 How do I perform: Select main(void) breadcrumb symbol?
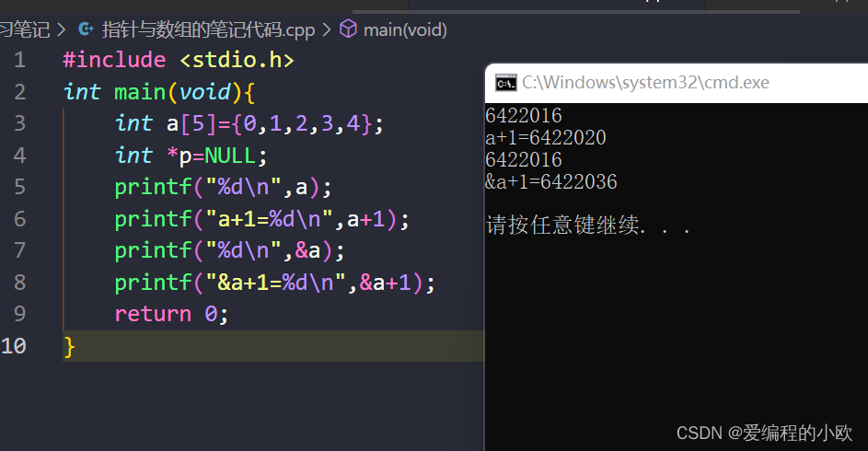point(405,29)
